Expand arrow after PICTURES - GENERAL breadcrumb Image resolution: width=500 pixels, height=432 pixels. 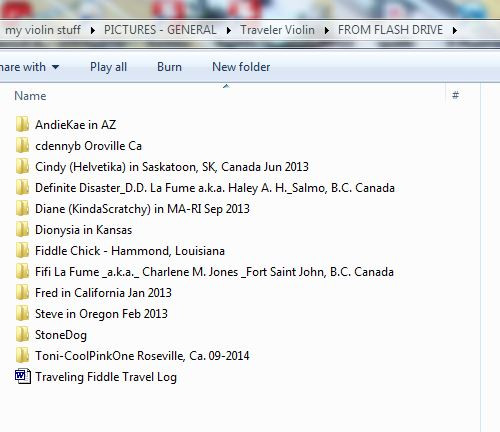(229, 30)
